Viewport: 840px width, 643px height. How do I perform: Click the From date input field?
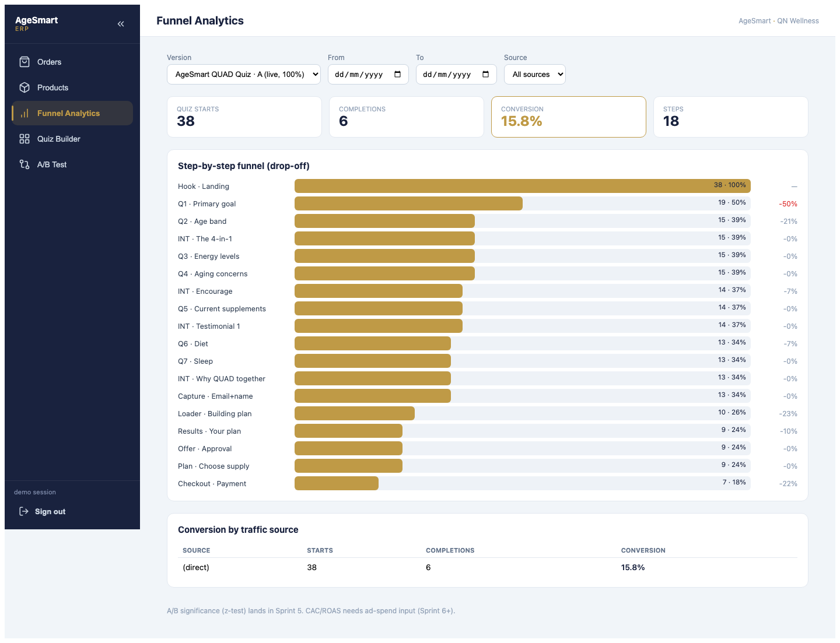(368, 74)
